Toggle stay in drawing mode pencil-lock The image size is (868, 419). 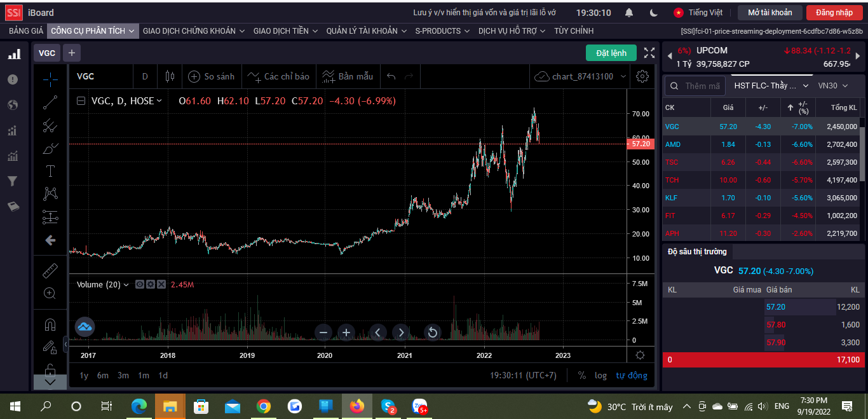coord(50,347)
